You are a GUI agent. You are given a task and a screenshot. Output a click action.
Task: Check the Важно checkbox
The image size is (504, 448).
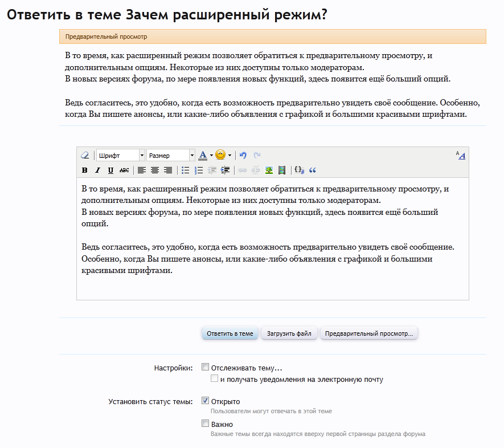pyautogui.click(x=205, y=423)
